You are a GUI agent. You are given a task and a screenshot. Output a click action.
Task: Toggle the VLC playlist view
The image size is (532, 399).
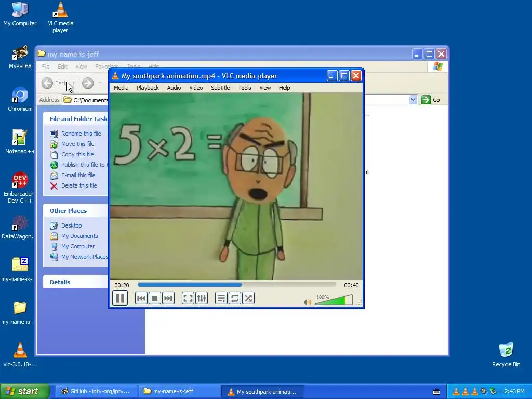point(221,298)
